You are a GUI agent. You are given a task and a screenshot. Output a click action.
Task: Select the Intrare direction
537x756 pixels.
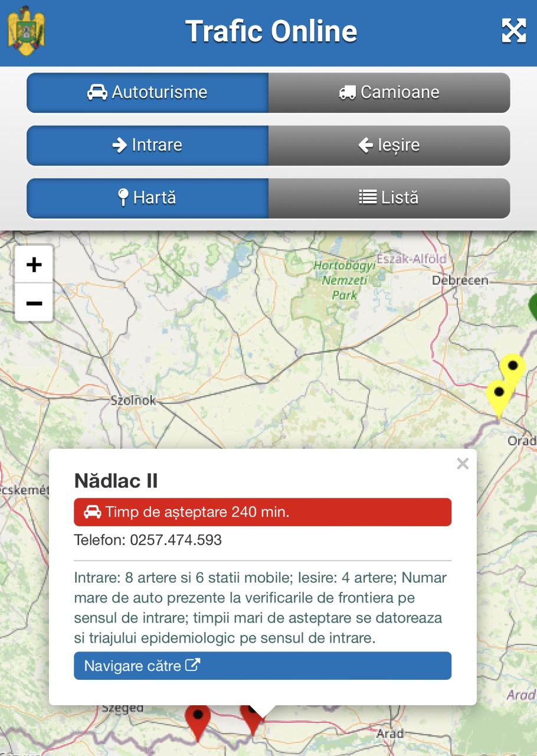(x=148, y=145)
